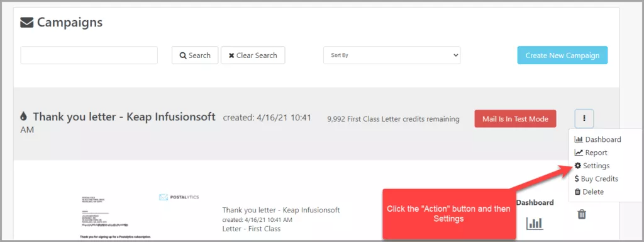Clear the search with Clear Search
The width and height of the screenshot is (644, 242).
pos(253,55)
